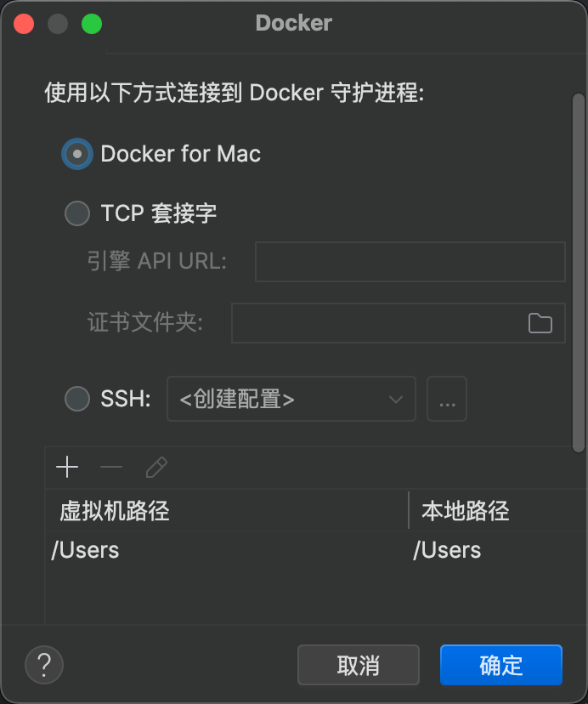Image resolution: width=588 pixels, height=704 pixels.
Task: Click the ellipsis button next to SSH
Action: tap(447, 399)
